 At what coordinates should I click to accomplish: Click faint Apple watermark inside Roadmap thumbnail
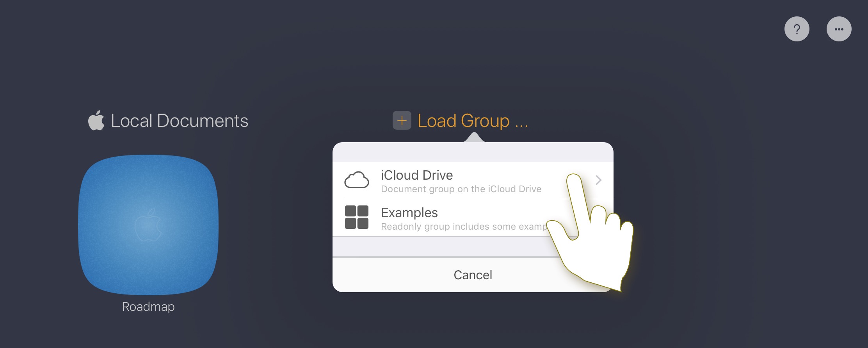pyautogui.click(x=148, y=225)
